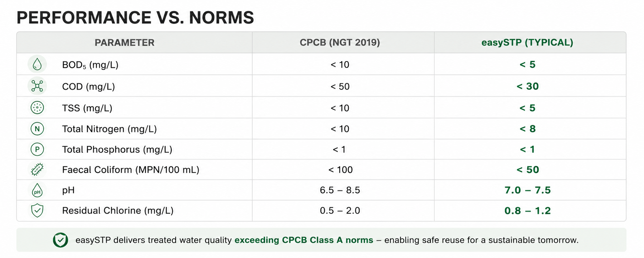Select the Faecal Coliform bacteria icon
The height and width of the screenshot is (258, 644).
(37, 170)
